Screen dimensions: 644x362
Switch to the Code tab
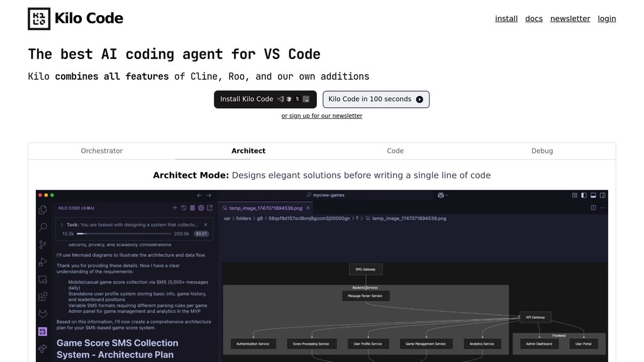click(395, 151)
